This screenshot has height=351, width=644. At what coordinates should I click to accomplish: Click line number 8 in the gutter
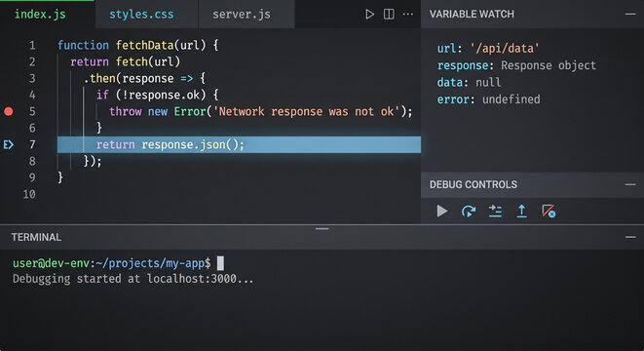[32, 161]
